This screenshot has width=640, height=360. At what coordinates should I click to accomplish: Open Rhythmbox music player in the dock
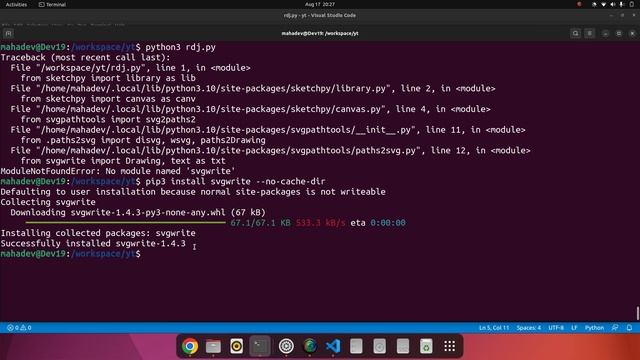[237, 346]
